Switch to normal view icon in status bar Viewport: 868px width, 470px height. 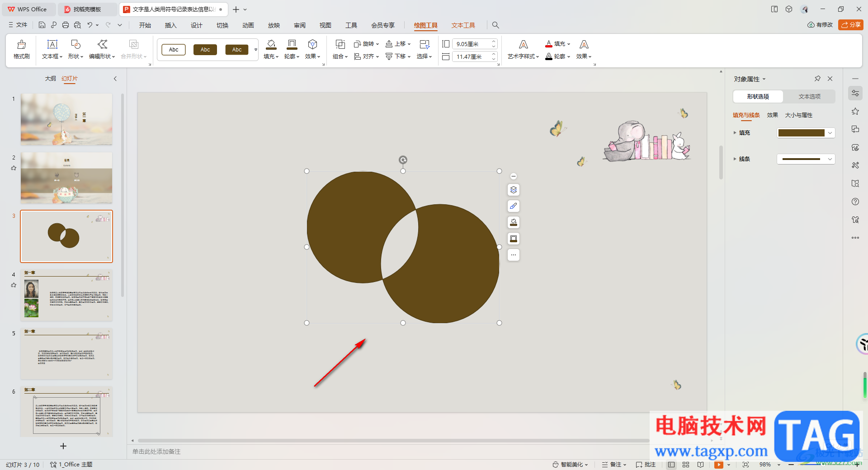click(x=671, y=465)
